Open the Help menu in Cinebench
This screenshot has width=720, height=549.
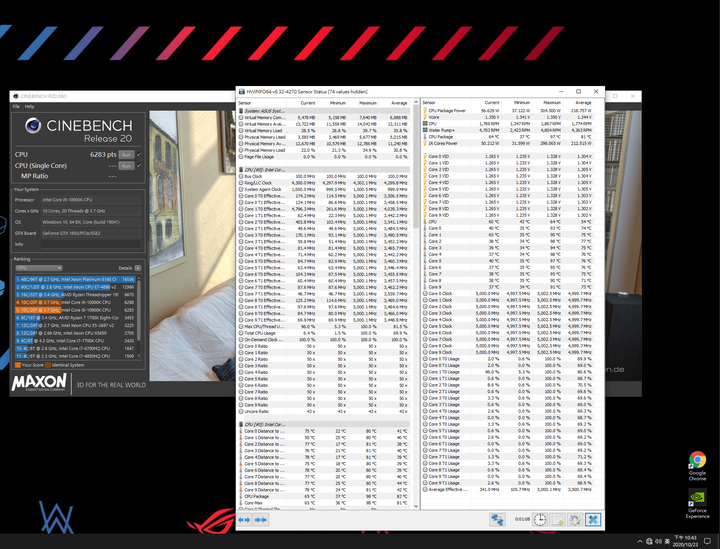tap(29, 106)
